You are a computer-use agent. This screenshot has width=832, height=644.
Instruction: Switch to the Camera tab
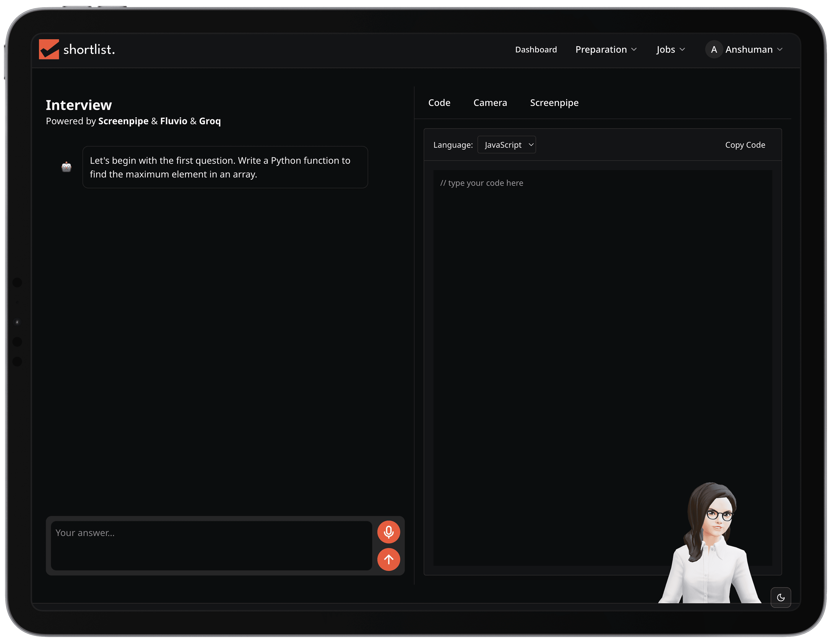tap(490, 103)
